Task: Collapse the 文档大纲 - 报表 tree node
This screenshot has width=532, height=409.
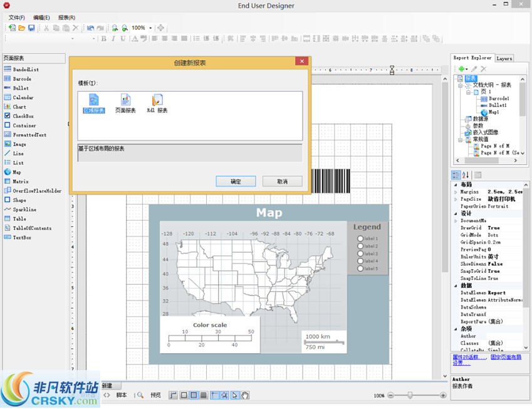Action: 461,85
